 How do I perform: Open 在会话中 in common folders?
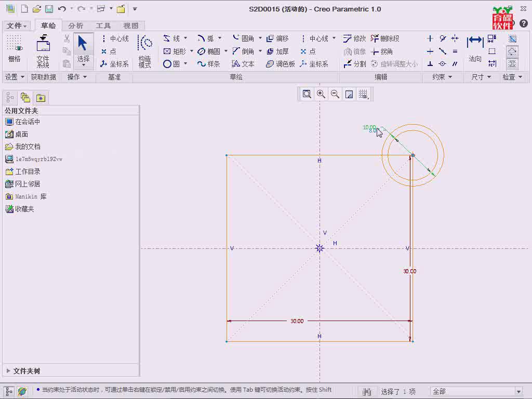(x=23, y=122)
